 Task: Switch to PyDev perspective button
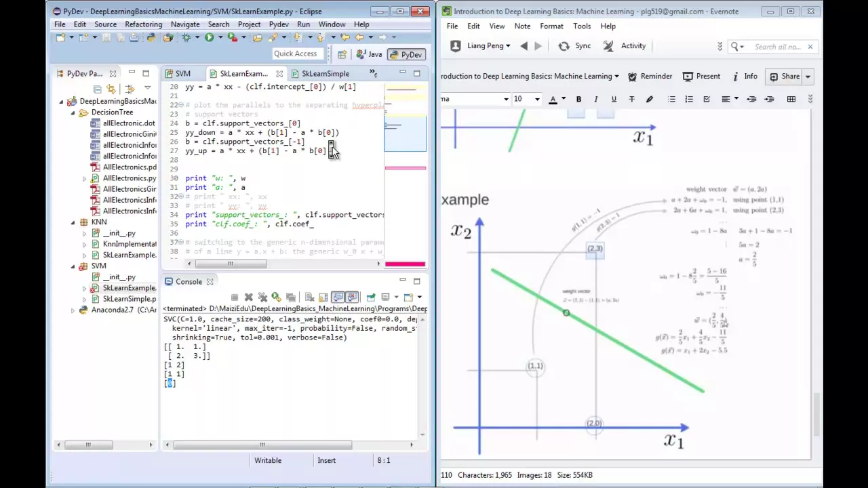[x=406, y=55]
